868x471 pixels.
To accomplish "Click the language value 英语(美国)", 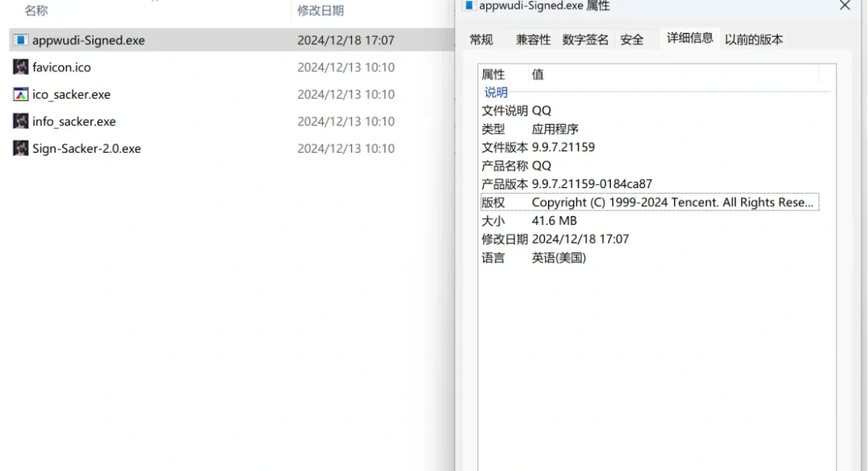I will (559, 258).
